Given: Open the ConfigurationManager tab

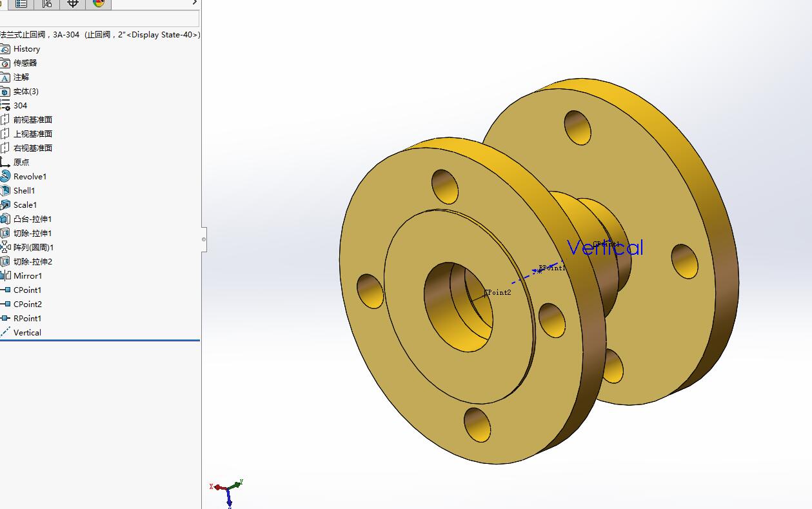Looking at the screenshot, I should tap(46, 4).
